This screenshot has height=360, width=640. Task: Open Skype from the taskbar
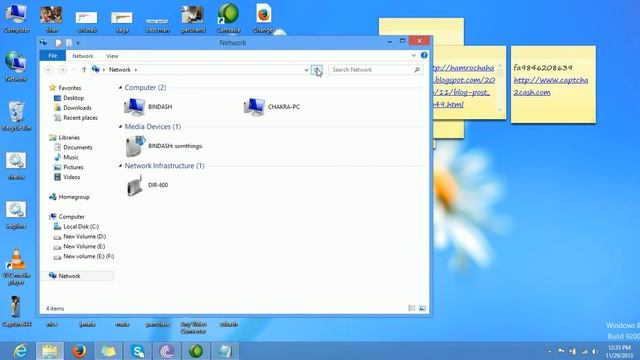[138, 351]
